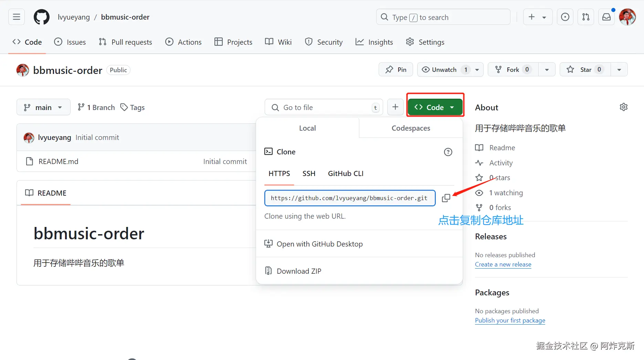Open the Releases heading link
Image resolution: width=644 pixels, height=360 pixels.
pyautogui.click(x=491, y=237)
